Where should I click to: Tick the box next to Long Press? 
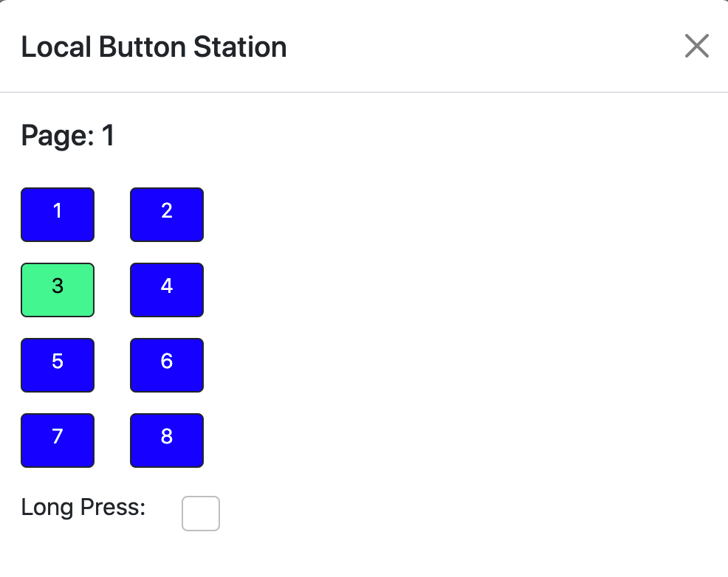201,514
